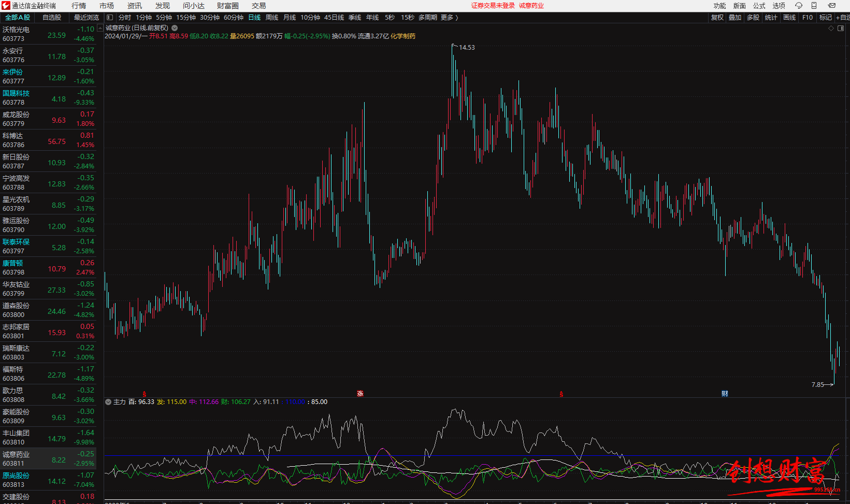This screenshot has width=850, height=504.
Task: Toggle the left panel layout icon beside 分时
Action: pos(110,18)
